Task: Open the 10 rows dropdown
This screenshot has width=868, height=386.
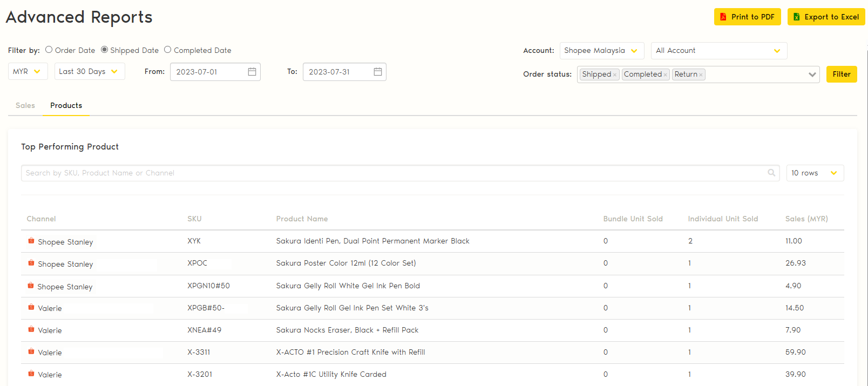Action: [815, 173]
